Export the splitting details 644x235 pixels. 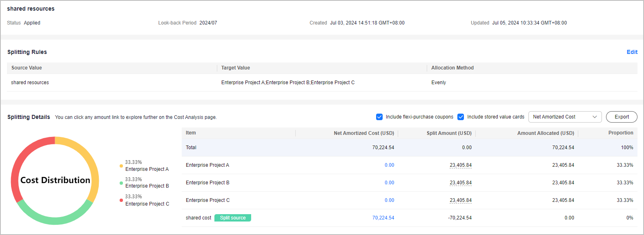(x=622, y=117)
